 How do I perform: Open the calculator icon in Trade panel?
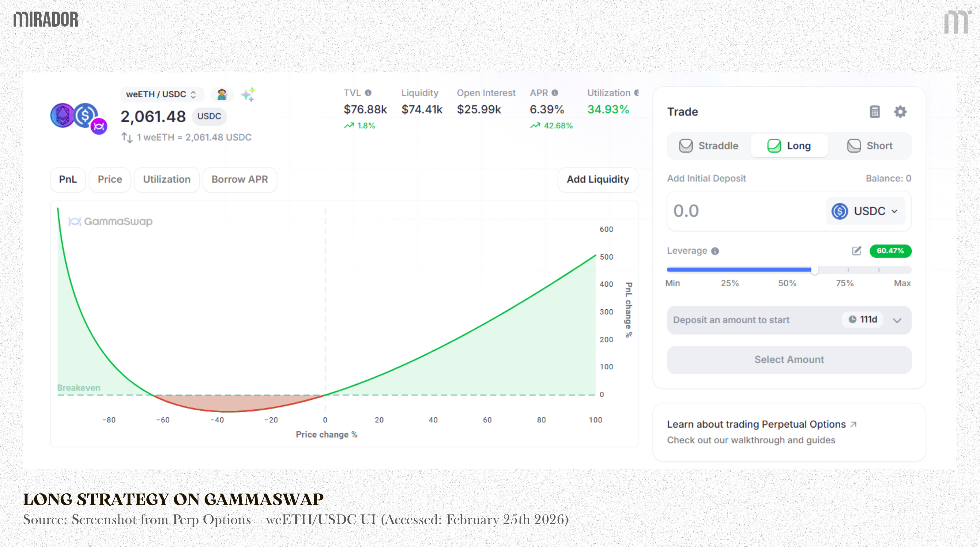(x=875, y=112)
